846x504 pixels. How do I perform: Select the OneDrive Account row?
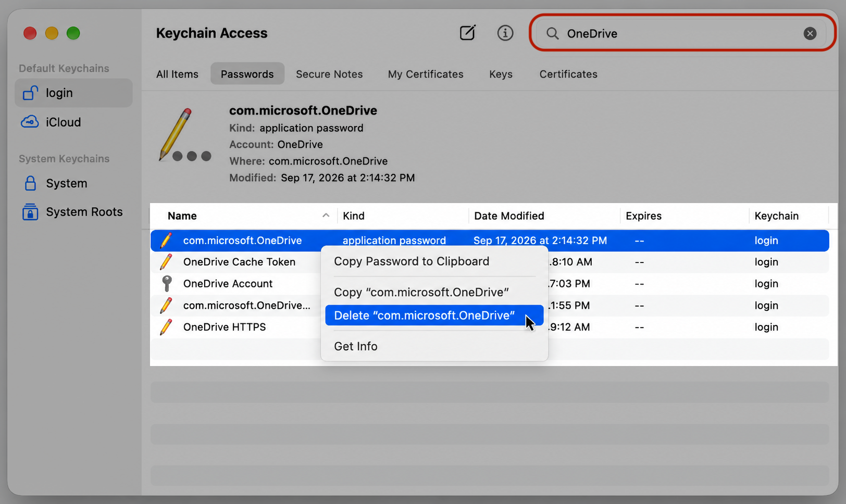point(489,284)
